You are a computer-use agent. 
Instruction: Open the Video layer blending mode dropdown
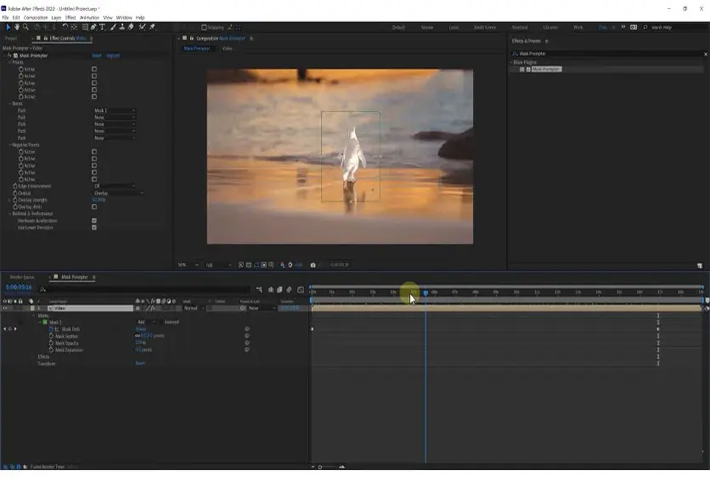coord(194,308)
